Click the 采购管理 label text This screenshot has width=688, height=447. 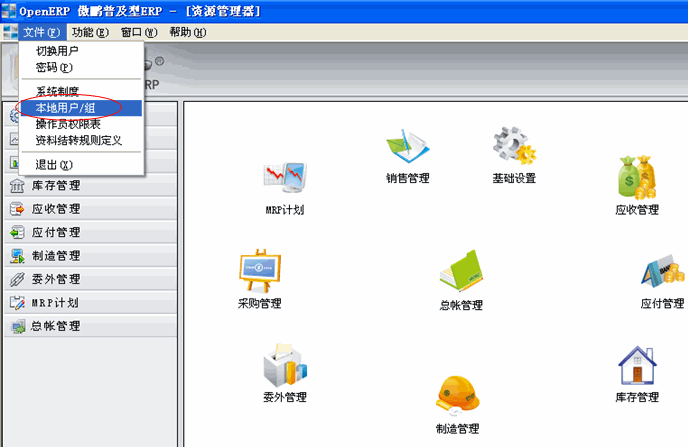coord(260,304)
